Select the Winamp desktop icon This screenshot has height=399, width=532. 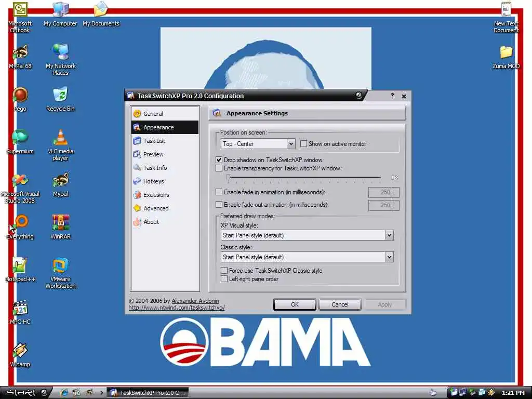[x=20, y=355]
